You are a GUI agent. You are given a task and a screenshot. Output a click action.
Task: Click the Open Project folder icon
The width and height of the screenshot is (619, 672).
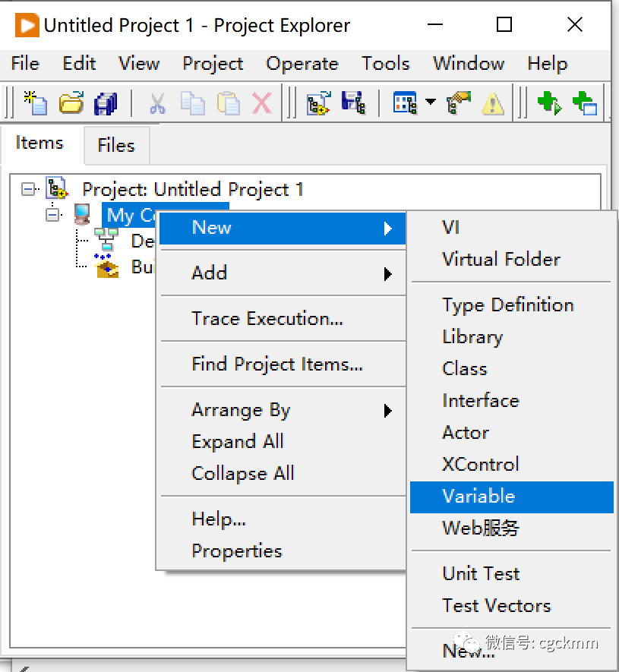coord(71,103)
